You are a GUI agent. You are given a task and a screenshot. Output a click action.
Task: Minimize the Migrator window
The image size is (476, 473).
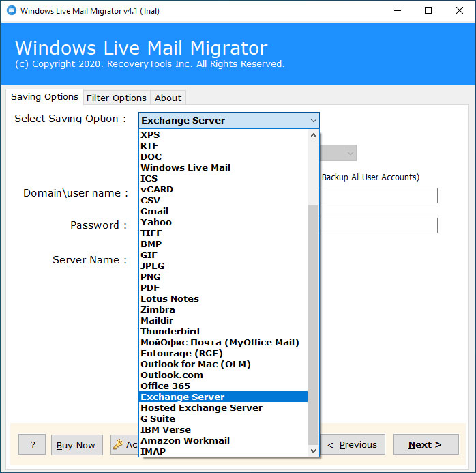point(398,10)
